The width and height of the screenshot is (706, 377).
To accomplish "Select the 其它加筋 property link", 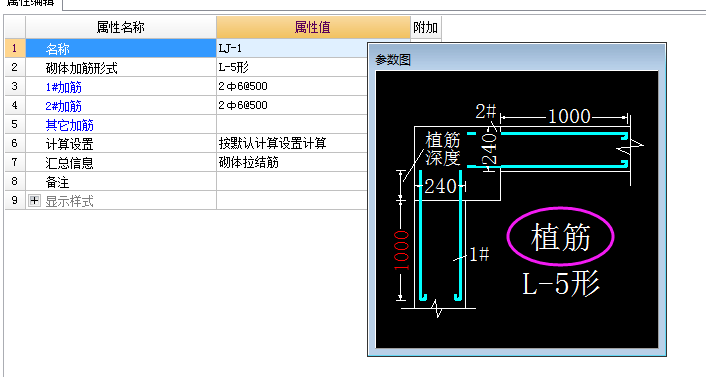I will pos(69,125).
